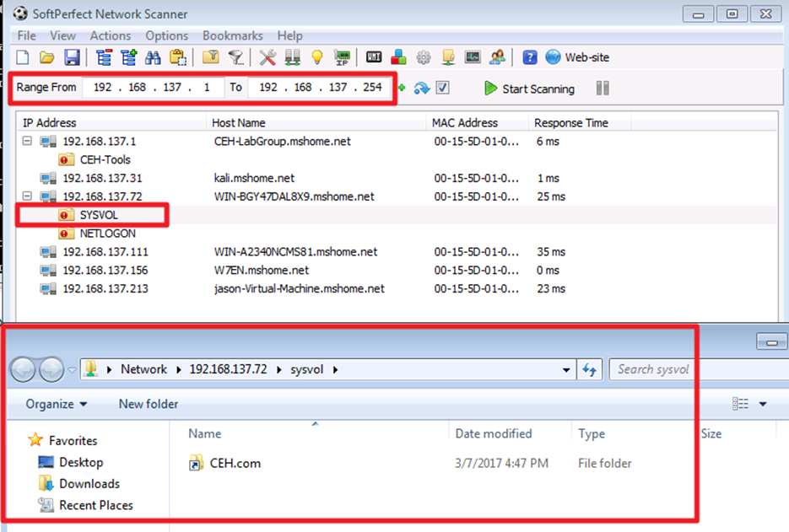Open the Organize dropdown menu
Viewport: 789px width, 532px height.
coord(57,405)
